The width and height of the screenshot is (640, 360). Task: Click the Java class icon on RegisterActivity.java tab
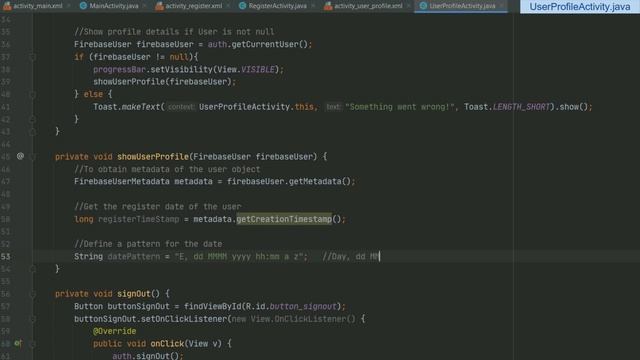(x=242, y=6)
